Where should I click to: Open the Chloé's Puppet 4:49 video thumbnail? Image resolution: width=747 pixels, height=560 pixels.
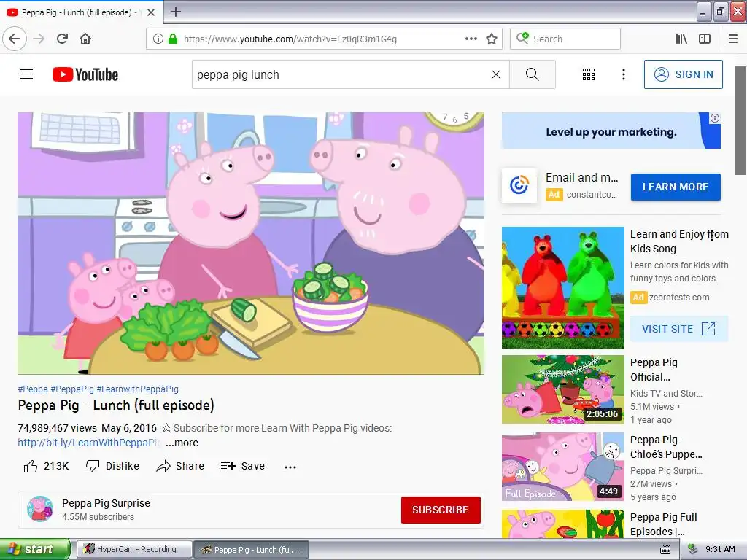point(562,467)
